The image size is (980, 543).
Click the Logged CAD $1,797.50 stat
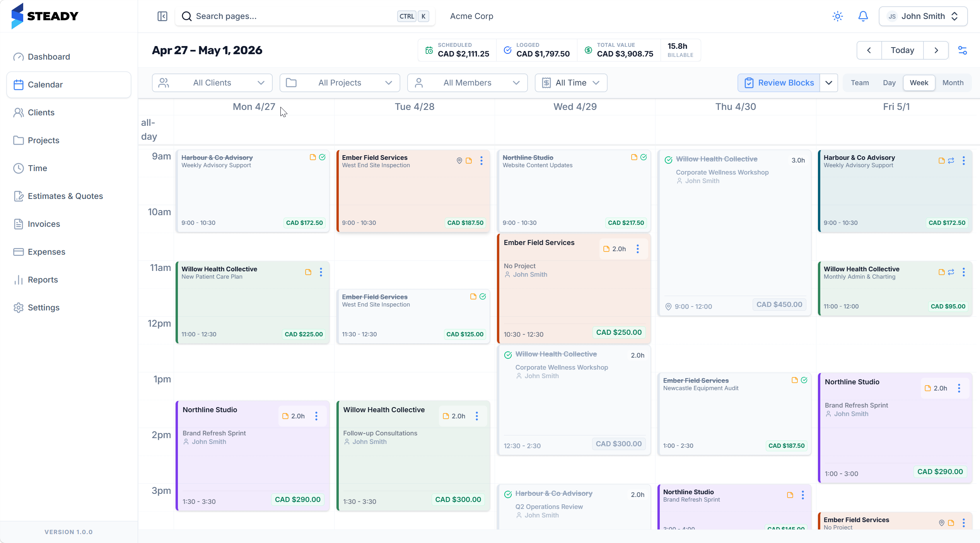pyautogui.click(x=537, y=50)
